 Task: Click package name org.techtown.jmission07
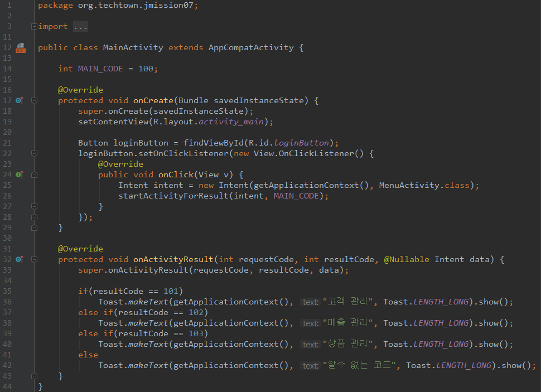(x=136, y=5)
